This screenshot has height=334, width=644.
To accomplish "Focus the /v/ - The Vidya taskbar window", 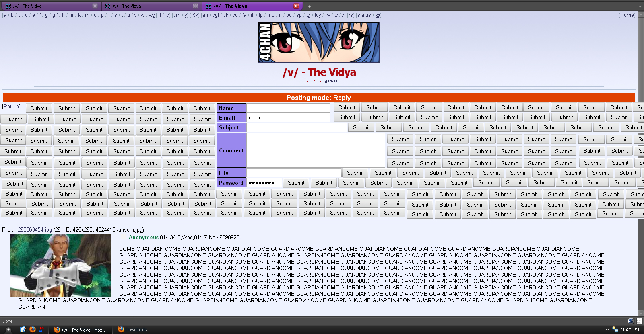I will (80, 330).
